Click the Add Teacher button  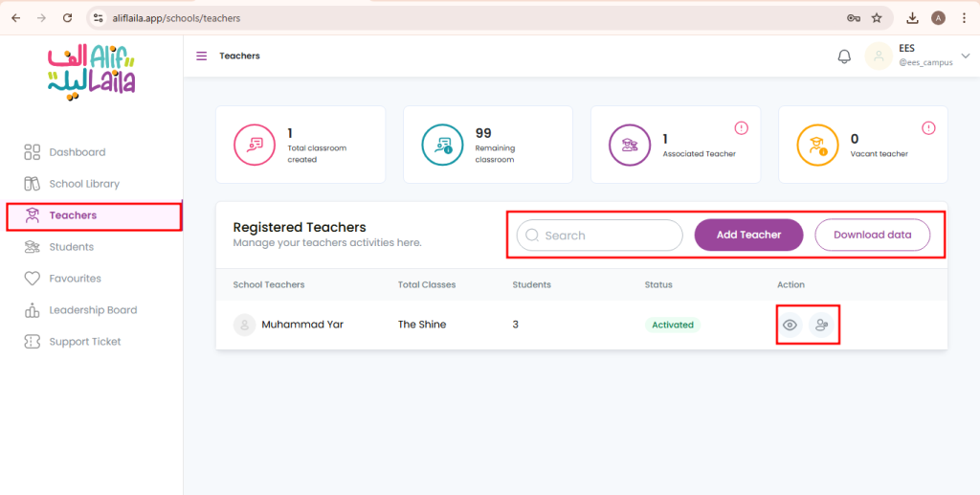[748, 235]
